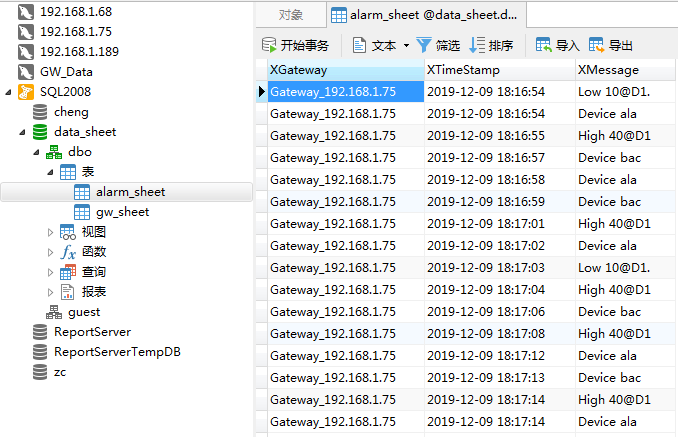Click the GW_Data connection icon
This screenshot has height=437, width=678.
pos(26,72)
